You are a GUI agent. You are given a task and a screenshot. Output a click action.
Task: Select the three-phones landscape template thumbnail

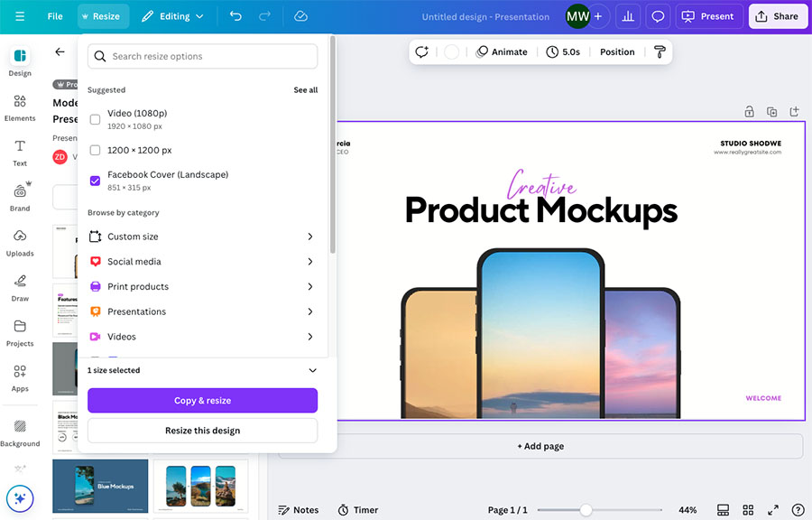tap(201, 486)
